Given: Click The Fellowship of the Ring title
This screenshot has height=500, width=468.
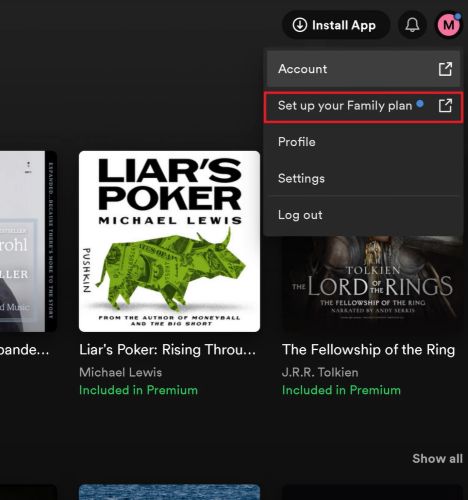Looking at the screenshot, I should [x=368, y=350].
